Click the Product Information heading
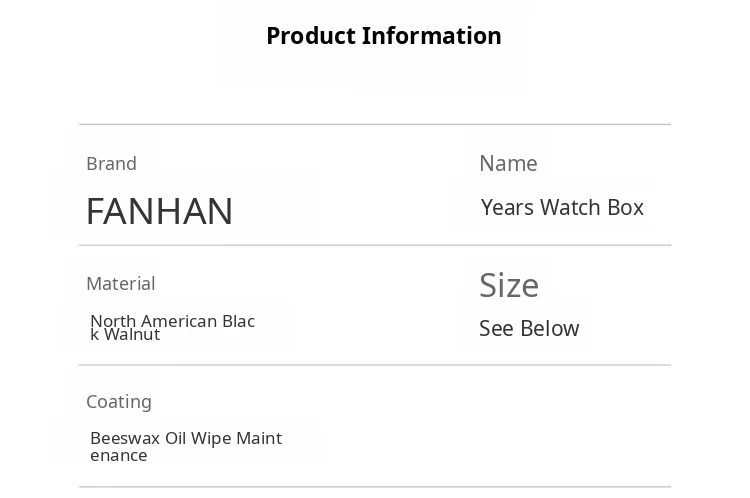Image resolution: width=750 pixels, height=498 pixels. pos(384,36)
